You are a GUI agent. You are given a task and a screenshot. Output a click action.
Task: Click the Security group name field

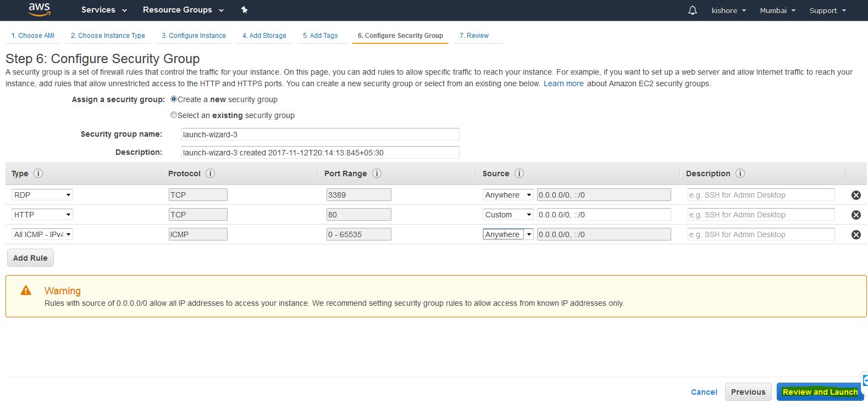coord(320,135)
